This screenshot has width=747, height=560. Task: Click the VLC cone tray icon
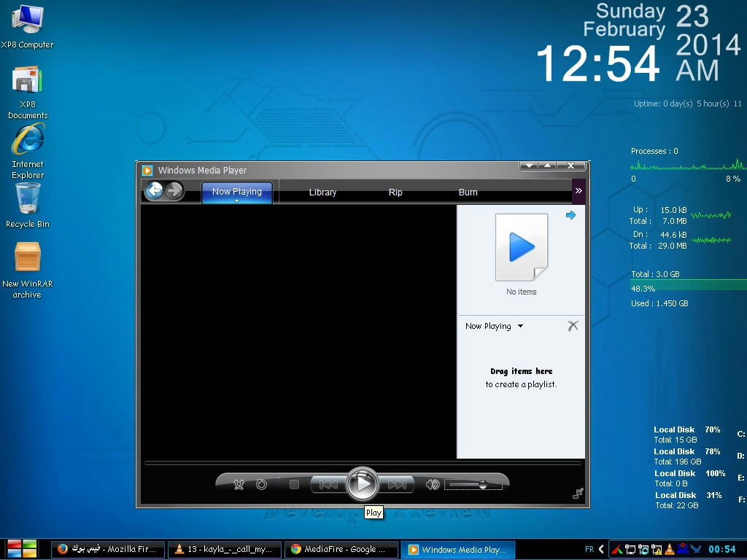tap(670, 550)
